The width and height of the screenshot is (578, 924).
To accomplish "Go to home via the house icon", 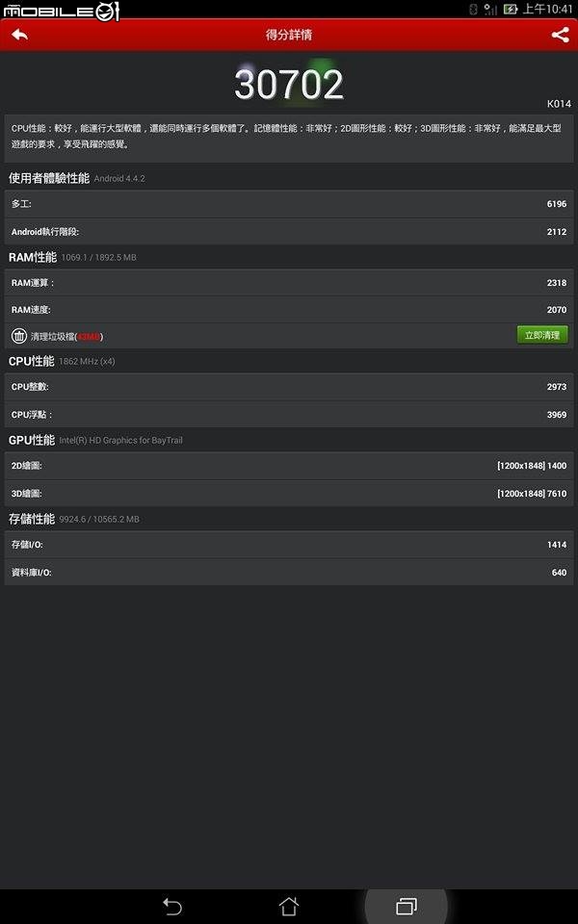I will coord(288,906).
